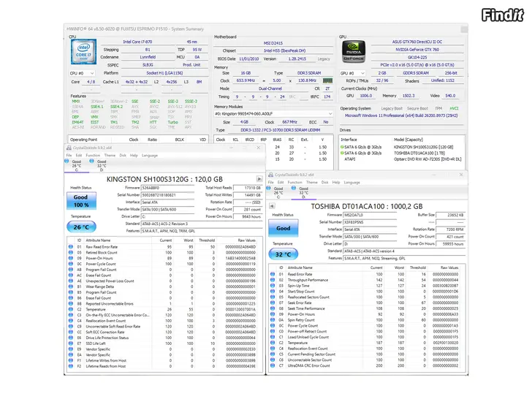This screenshot has height=399, width=532.
Task: Click status dot for Reallocated Sectors Count
Action: point(273,297)
